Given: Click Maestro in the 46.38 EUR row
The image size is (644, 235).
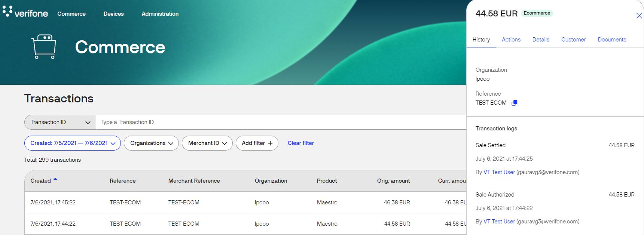Looking at the screenshot, I should pos(327,202).
